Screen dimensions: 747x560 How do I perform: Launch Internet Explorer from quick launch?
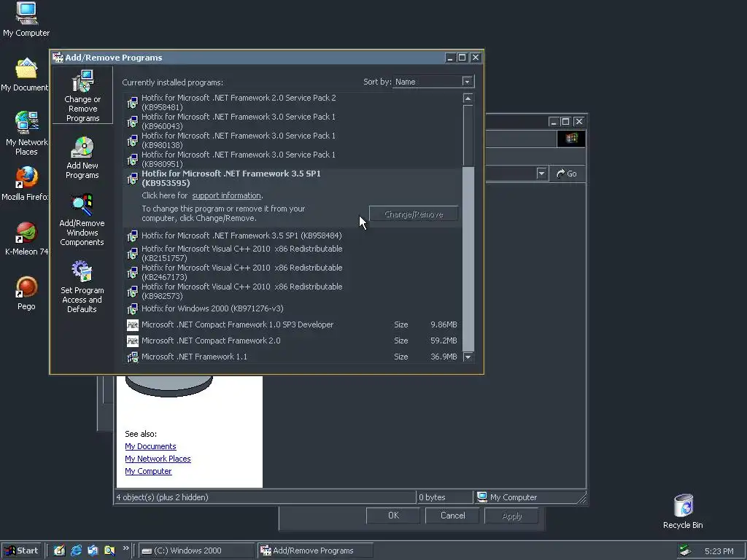76,551
